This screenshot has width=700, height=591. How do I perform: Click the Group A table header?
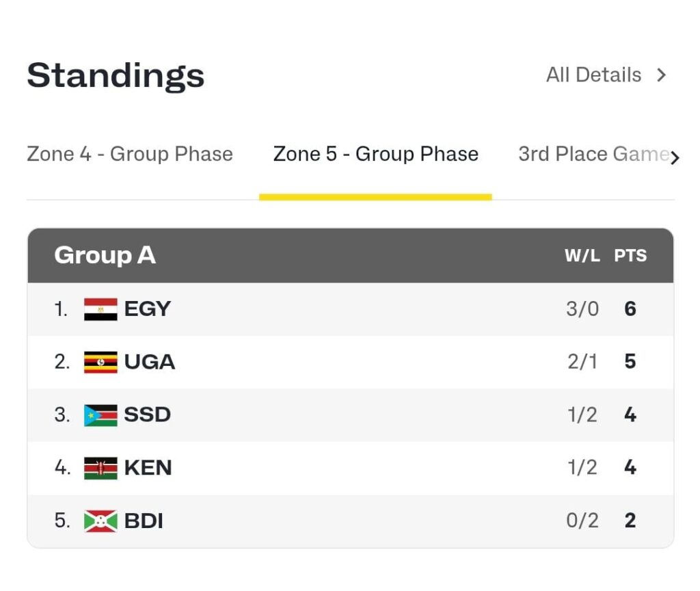pos(105,255)
